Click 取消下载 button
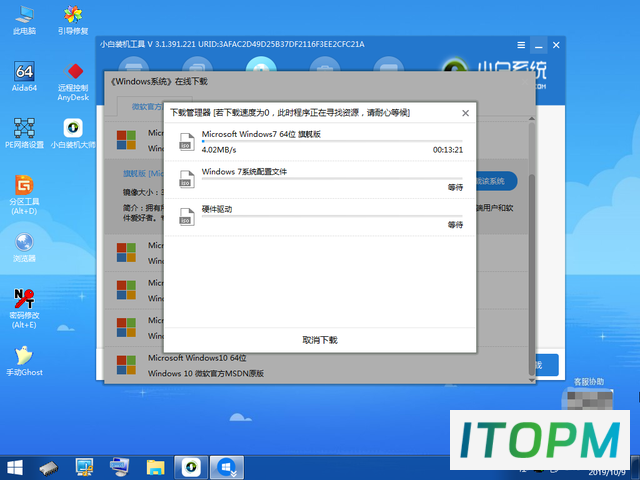The image size is (640, 480). [320, 340]
